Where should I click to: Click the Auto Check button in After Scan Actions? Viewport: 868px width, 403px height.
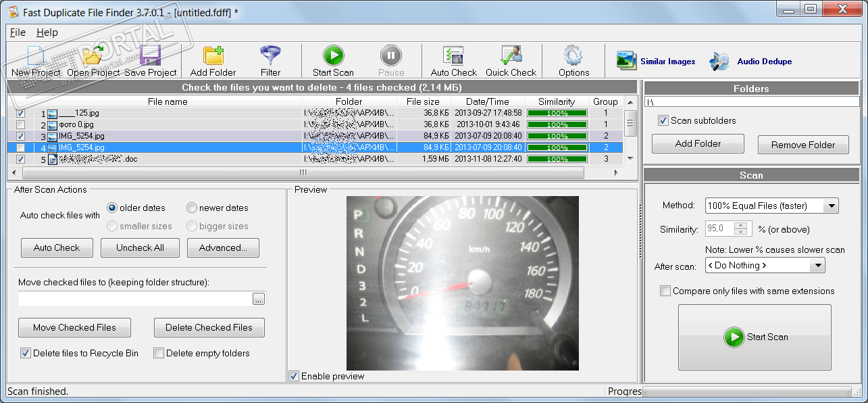click(57, 247)
